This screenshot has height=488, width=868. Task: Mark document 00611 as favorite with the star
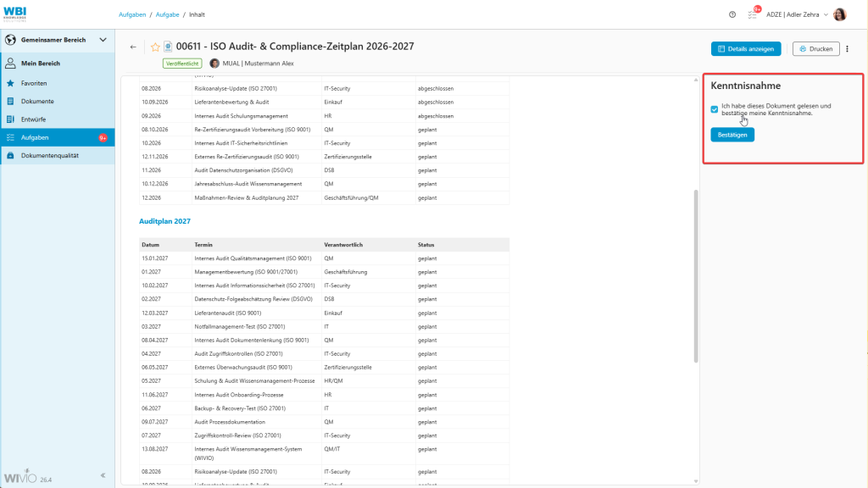(x=155, y=47)
